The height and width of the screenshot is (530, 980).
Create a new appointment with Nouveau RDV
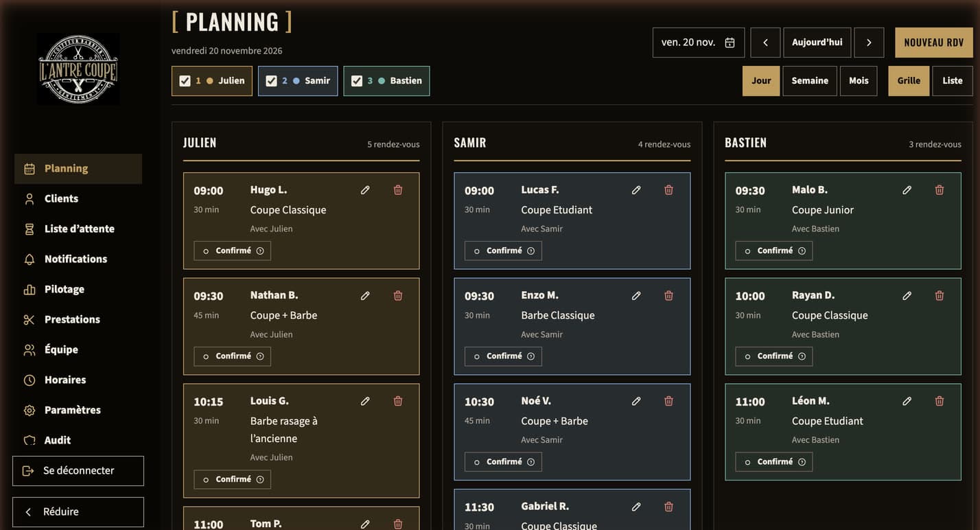(934, 43)
